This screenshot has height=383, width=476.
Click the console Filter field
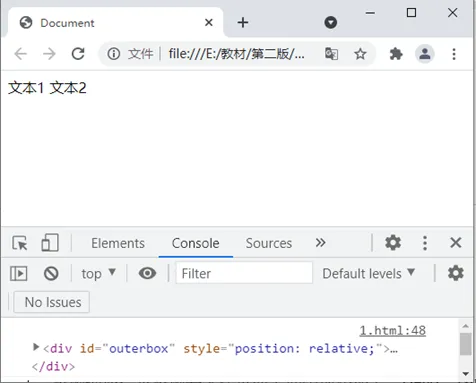click(244, 273)
